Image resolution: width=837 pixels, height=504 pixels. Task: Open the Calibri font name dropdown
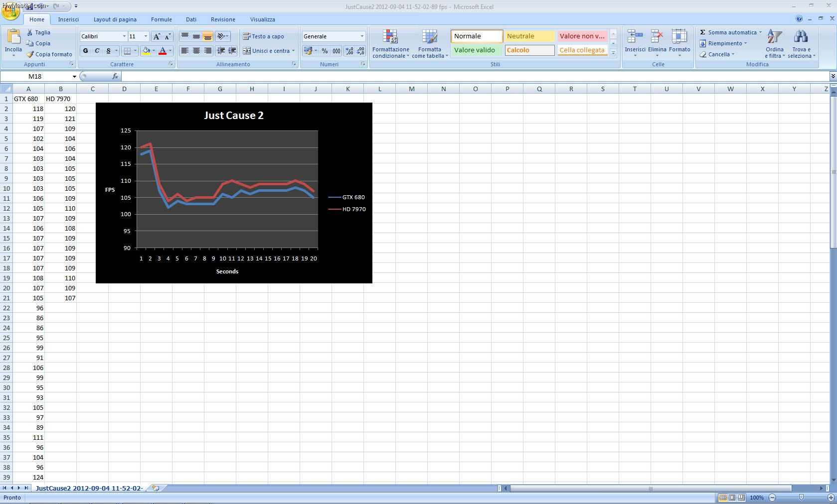[x=124, y=36]
